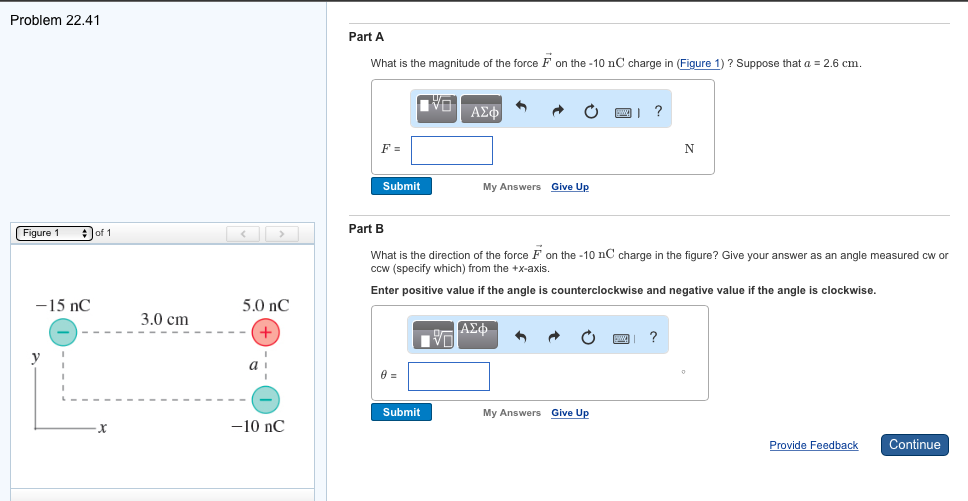
Task: Open the Figure 1 link in question
Action: [700, 64]
